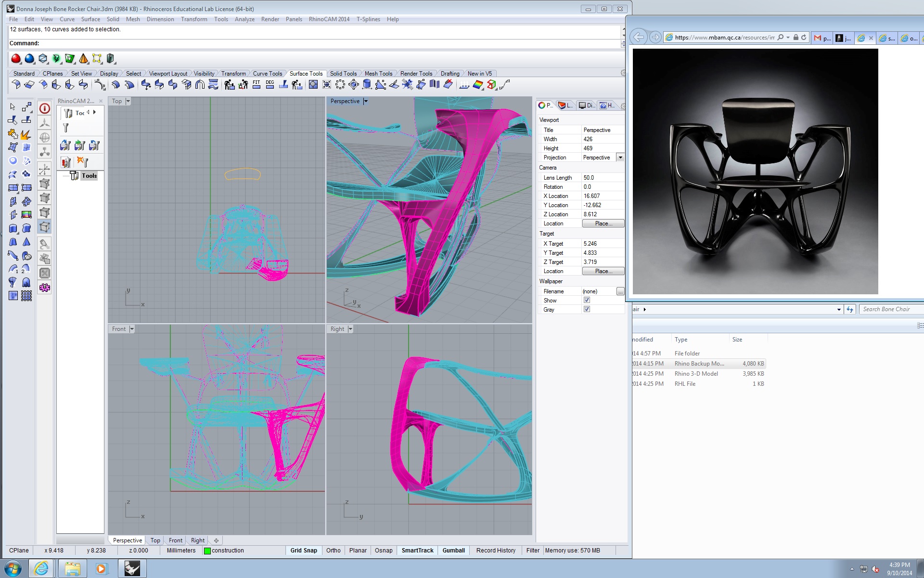This screenshot has width=924, height=578.
Task: Switch to the Mesh Tools toolbar tab
Action: [x=378, y=74]
